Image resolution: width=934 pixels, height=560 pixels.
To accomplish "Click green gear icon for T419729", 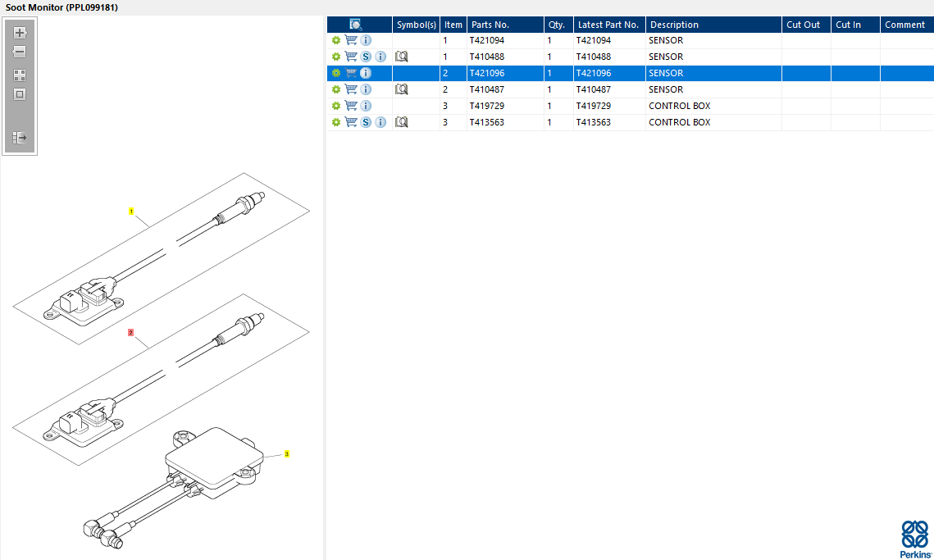I will (x=336, y=106).
